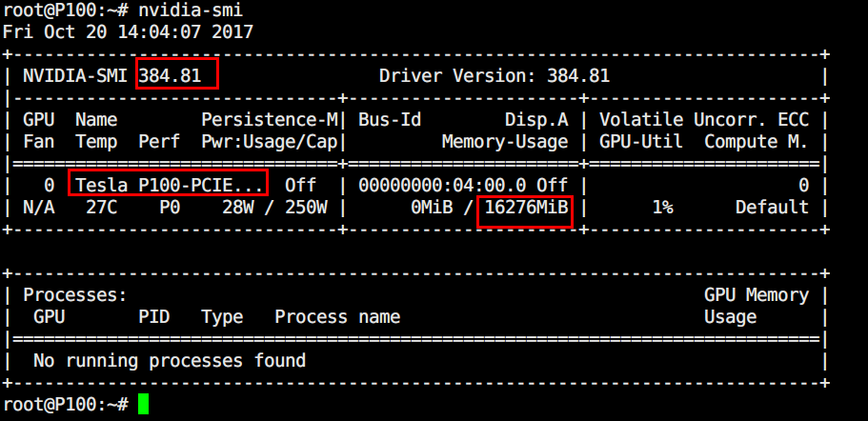Click the NVIDIA-SMI label
This screenshot has width=868, height=421.
pos(74,76)
